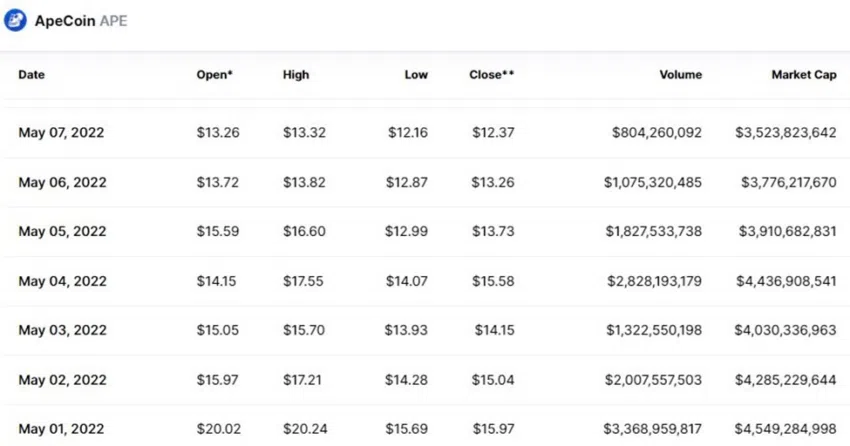Image resolution: width=850 pixels, height=446 pixels.
Task: Click the Open* column header
Action: (x=215, y=75)
